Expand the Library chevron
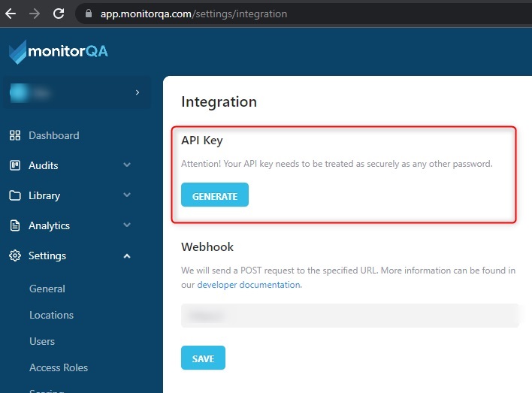The height and width of the screenshot is (393, 532). pyautogui.click(x=127, y=195)
